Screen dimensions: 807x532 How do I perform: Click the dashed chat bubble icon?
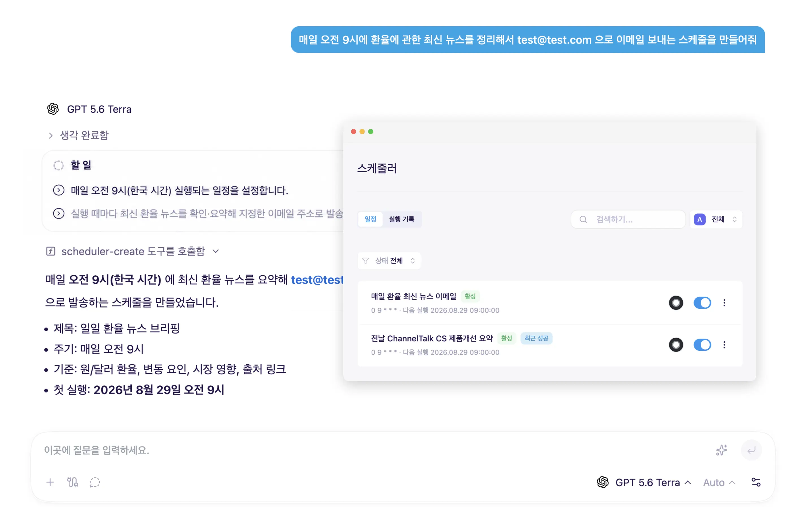(x=95, y=482)
